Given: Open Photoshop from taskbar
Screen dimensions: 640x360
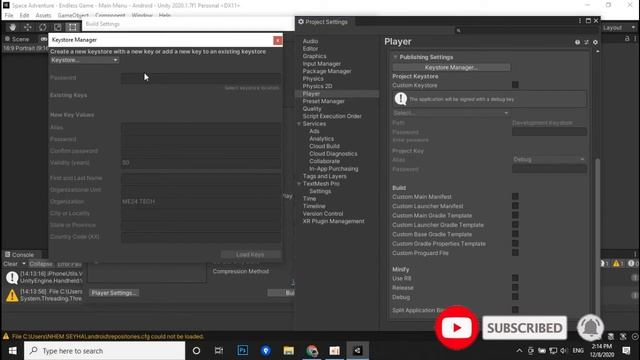Looking at the screenshot, I should click(x=242, y=351).
